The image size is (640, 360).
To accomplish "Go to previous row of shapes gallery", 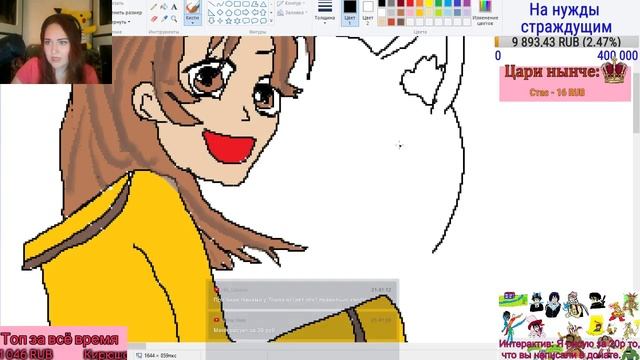I will 271,4.
